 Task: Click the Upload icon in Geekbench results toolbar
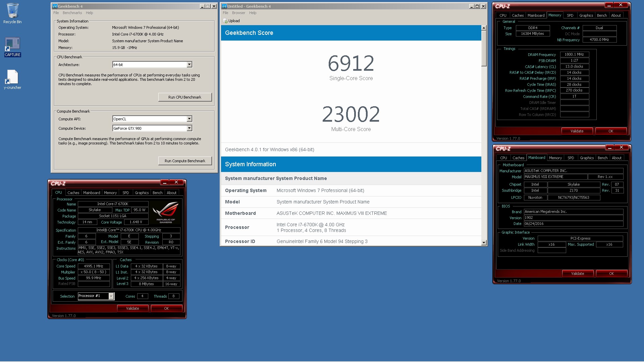225,21
